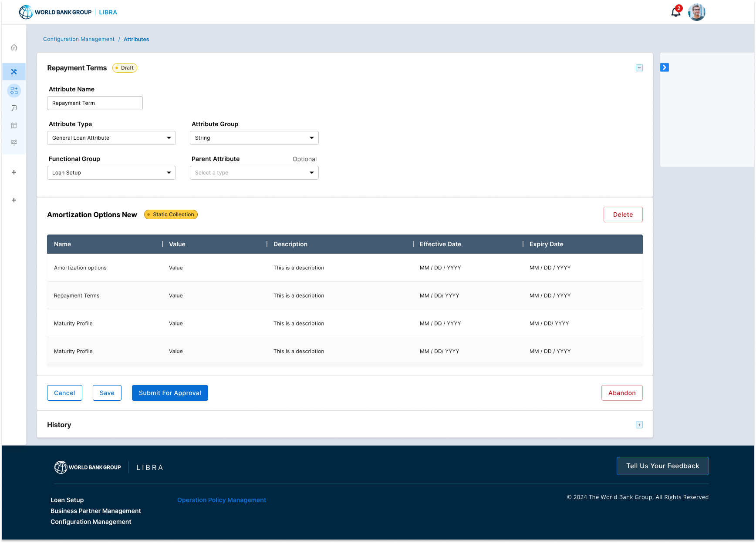This screenshot has width=756, height=543.
Task: Collapse the Repayment Terms section
Action: point(639,68)
